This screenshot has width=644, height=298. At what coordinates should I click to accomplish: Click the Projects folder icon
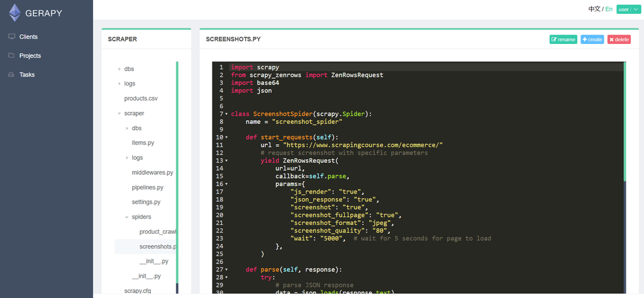pyautogui.click(x=11, y=55)
